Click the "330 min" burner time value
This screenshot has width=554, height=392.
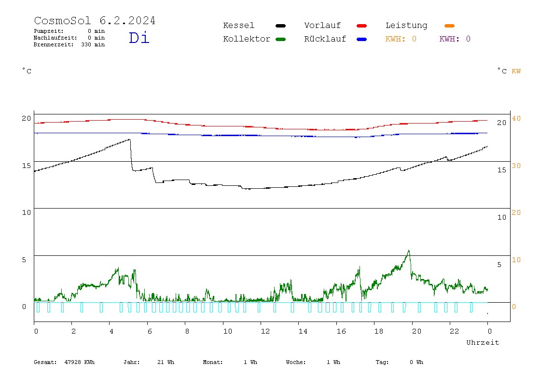click(x=93, y=44)
